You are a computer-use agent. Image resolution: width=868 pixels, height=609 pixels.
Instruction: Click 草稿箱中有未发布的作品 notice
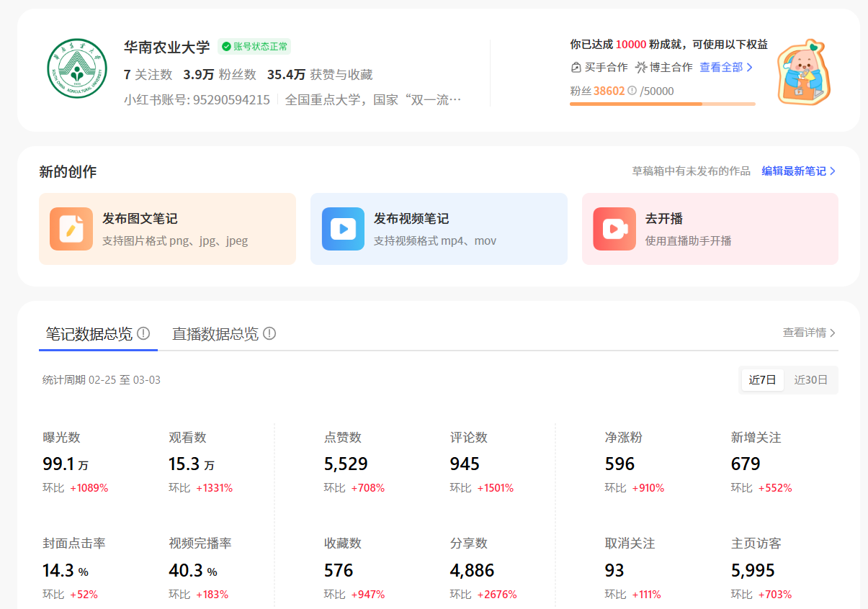tap(692, 171)
